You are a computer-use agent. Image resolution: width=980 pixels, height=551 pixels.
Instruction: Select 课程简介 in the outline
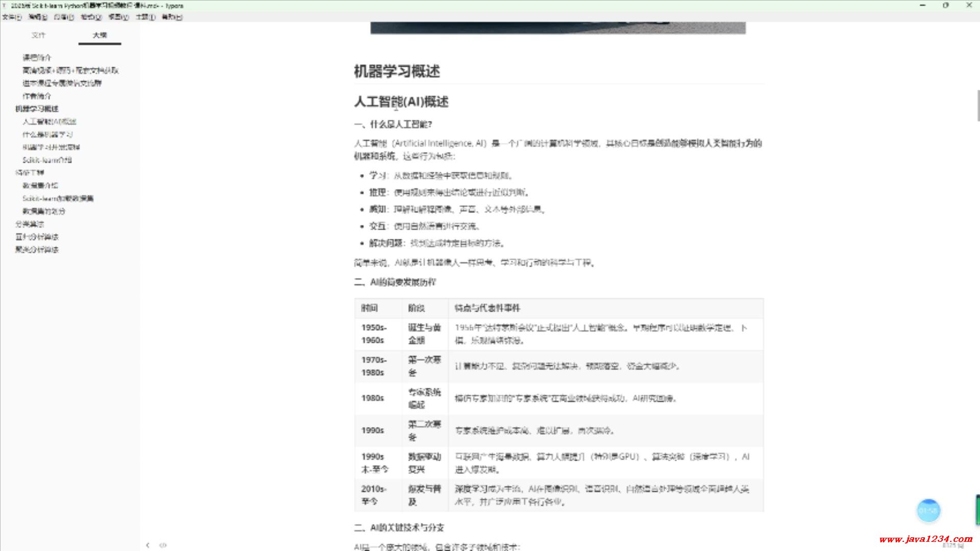point(37,58)
